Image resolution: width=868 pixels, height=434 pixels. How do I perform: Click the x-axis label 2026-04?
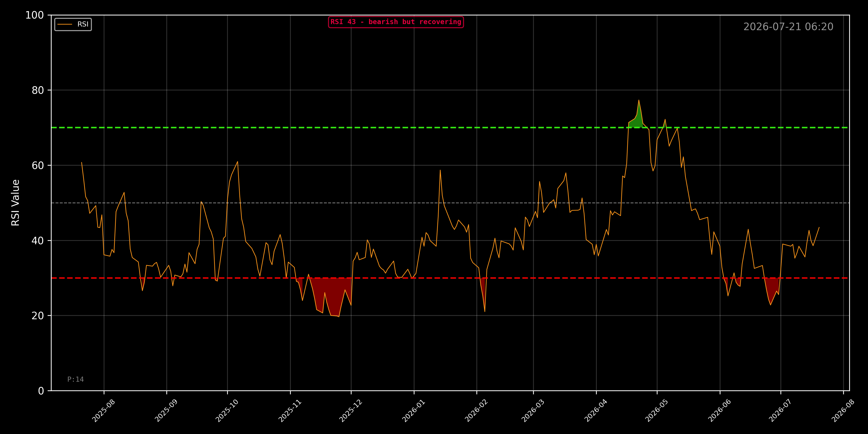click(596, 410)
